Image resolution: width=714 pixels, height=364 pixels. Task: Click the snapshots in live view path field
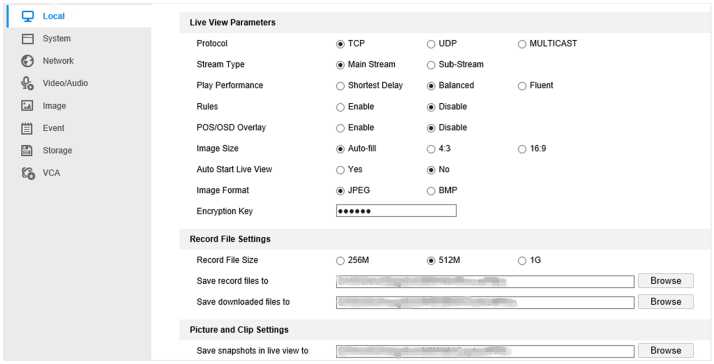(485, 351)
